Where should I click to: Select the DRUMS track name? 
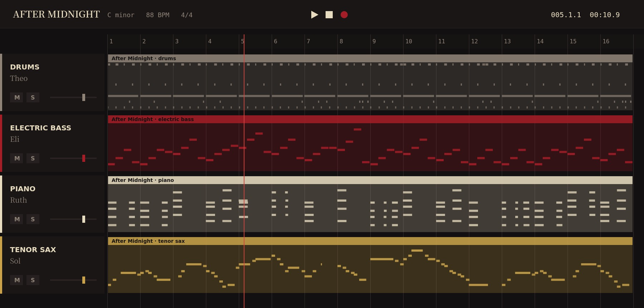click(x=25, y=67)
